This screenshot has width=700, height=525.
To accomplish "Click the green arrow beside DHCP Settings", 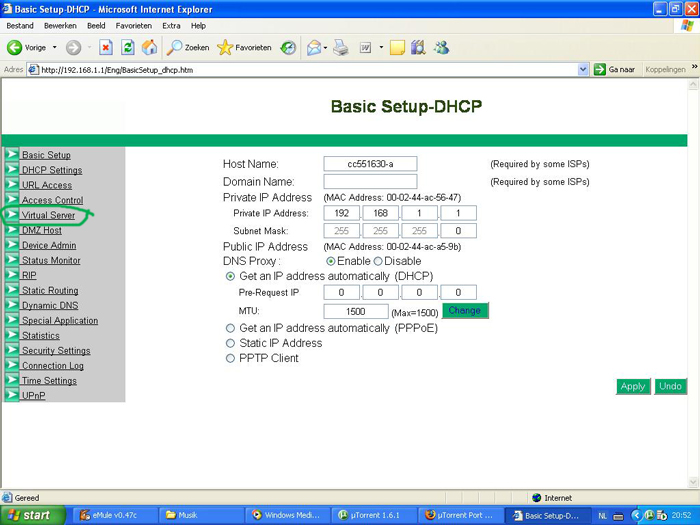I will coord(12,169).
